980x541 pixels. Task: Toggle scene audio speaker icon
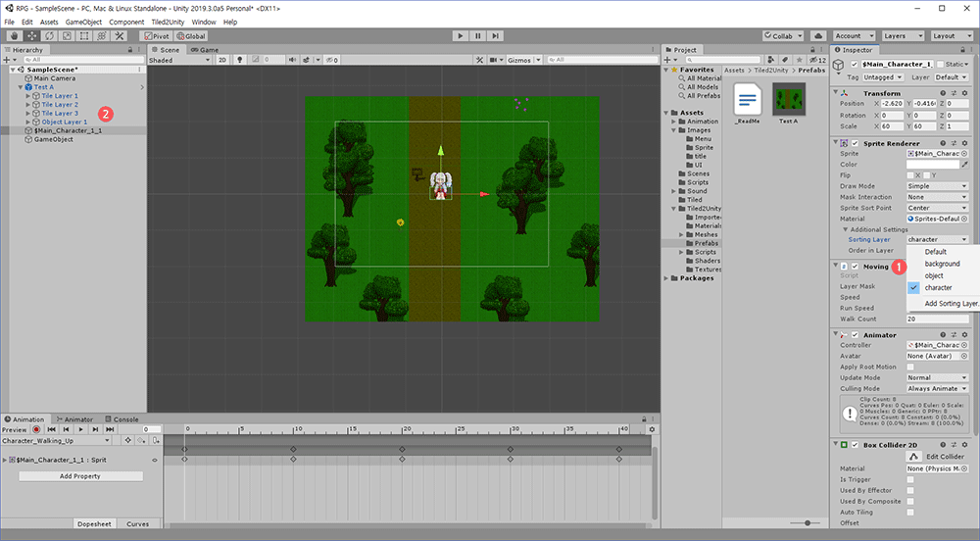click(292, 60)
